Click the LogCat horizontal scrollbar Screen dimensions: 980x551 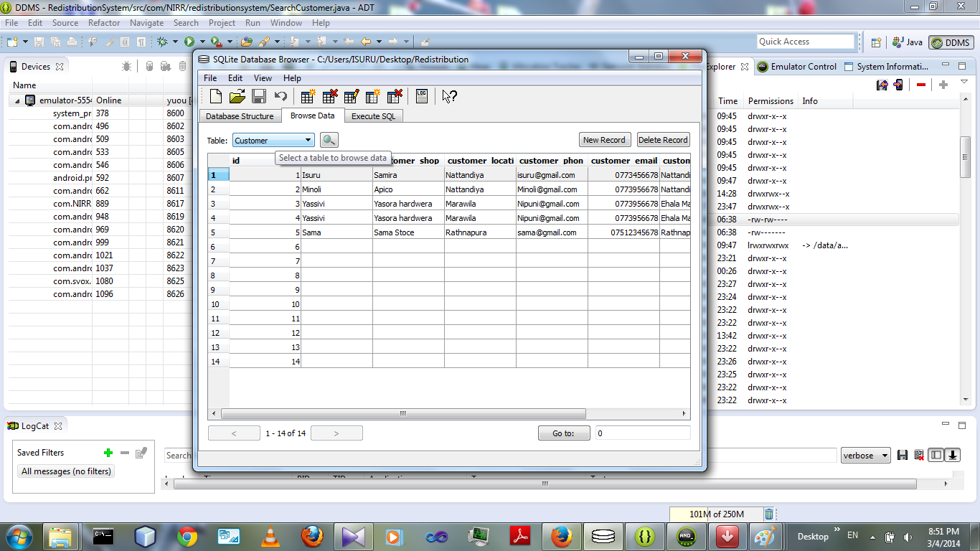[545, 484]
